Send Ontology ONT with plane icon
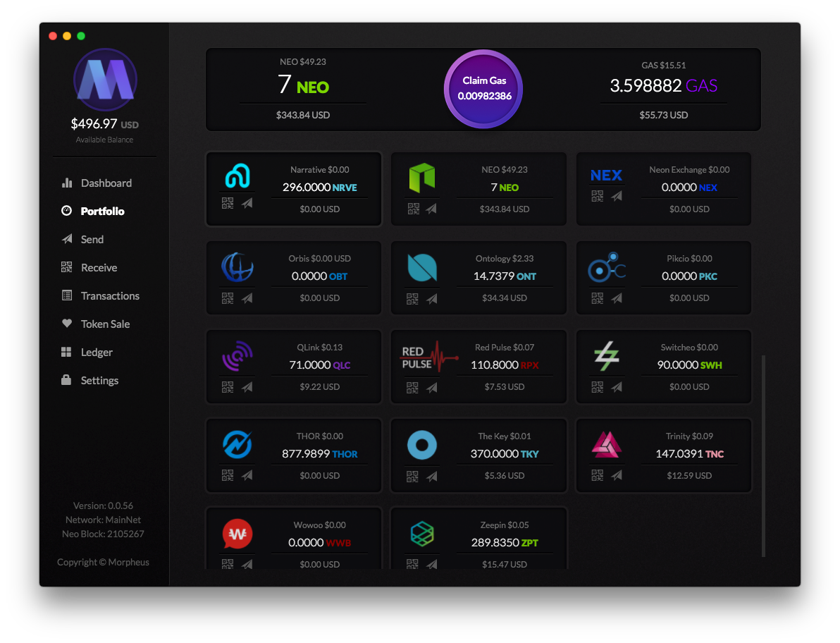 [x=432, y=298]
